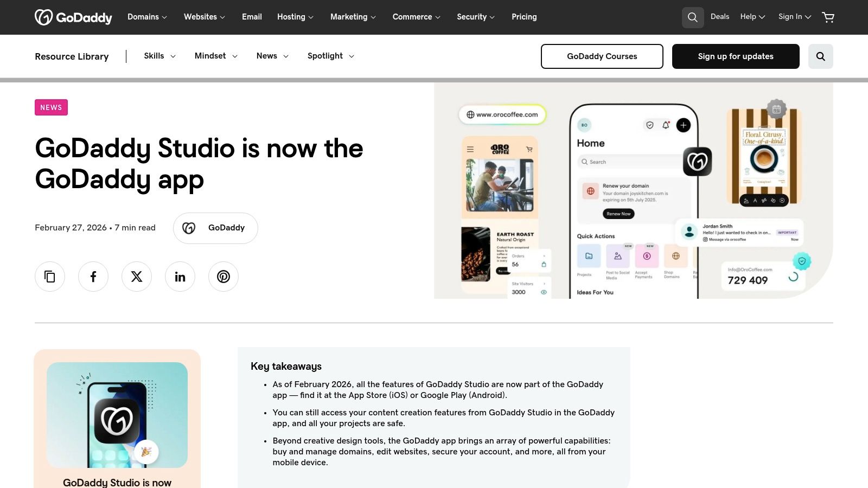This screenshot has width=868, height=488.
Task: Click the pink NEWS category tag
Action: 51,107
